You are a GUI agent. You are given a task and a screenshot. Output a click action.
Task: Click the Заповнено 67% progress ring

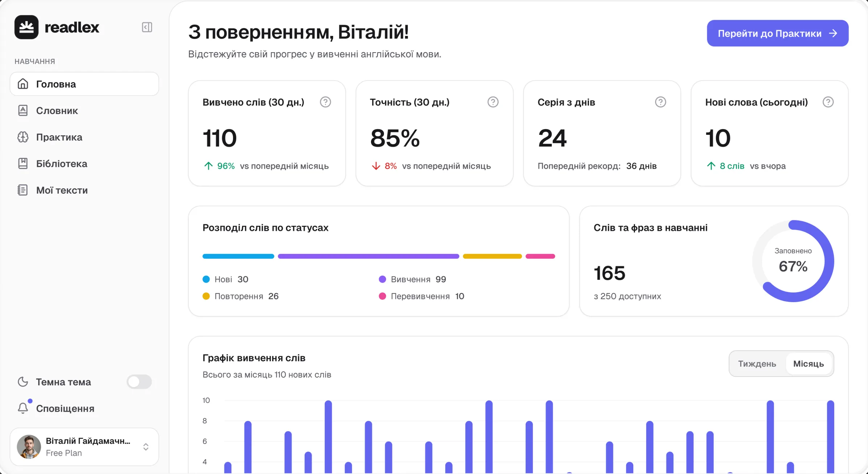[793, 261]
